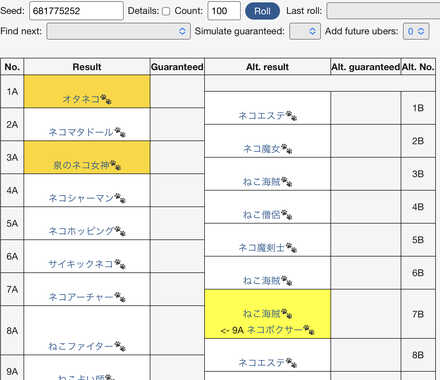Click the paw icon beside ネコエステ in row 1B
The height and width of the screenshot is (380, 440).
[291, 116]
